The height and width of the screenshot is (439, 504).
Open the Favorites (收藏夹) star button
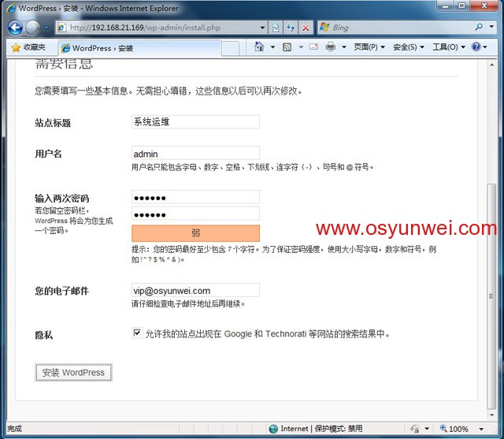tap(28, 47)
